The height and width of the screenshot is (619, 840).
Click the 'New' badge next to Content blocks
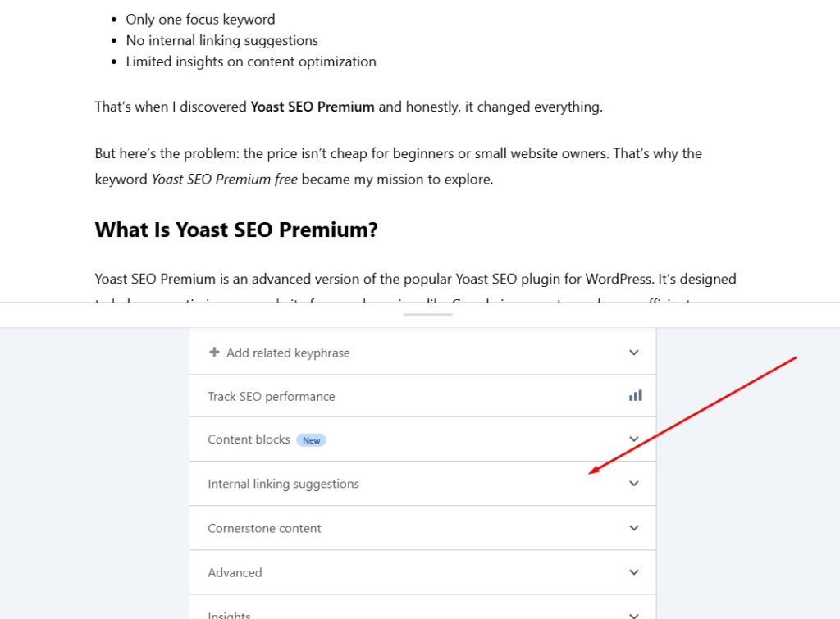tap(311, 439)
